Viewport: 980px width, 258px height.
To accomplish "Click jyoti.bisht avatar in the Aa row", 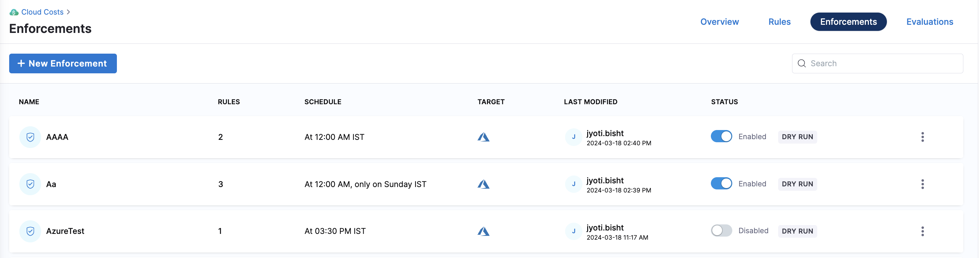I will (x=573, y=184).
